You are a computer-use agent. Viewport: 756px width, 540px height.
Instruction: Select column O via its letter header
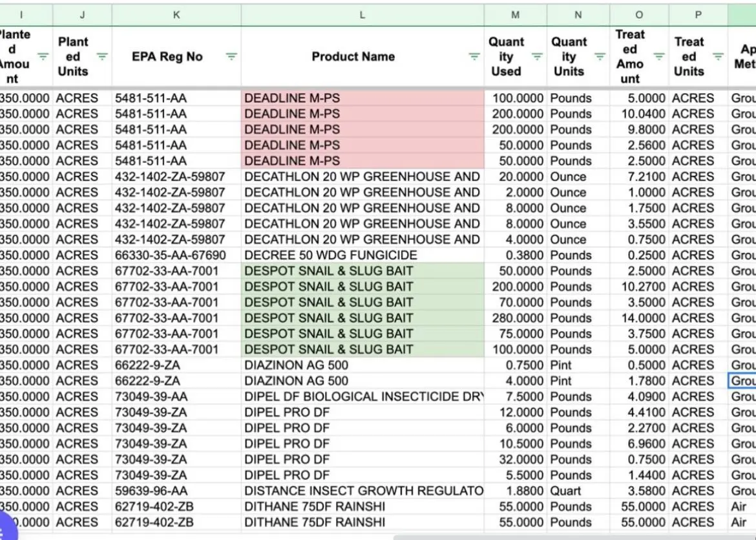pyautogui.click(x=639, y=15)
